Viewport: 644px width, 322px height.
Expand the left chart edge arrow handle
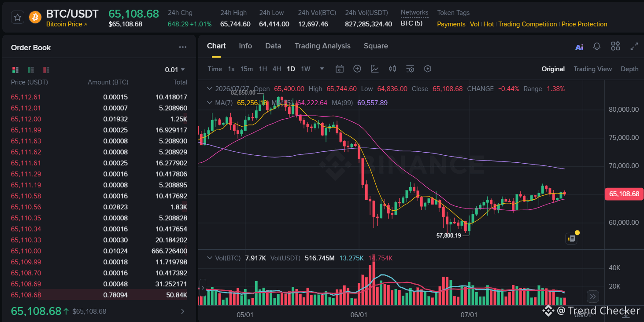click(202, 289)
